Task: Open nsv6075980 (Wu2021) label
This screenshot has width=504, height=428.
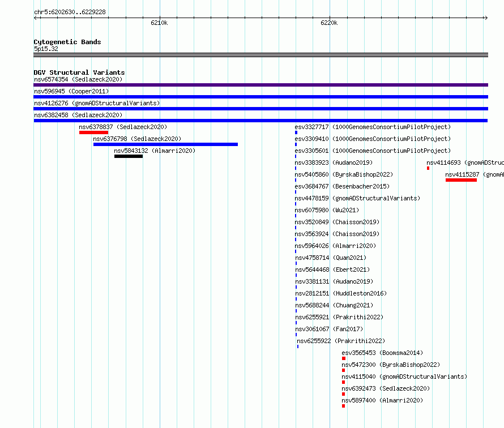Action: coord(327,210)
